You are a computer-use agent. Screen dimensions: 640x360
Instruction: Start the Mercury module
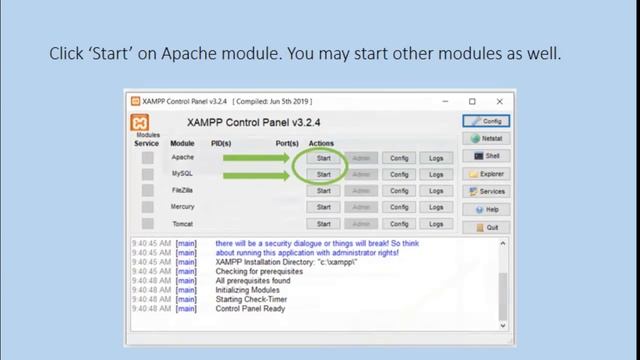[x=323, y=207]
